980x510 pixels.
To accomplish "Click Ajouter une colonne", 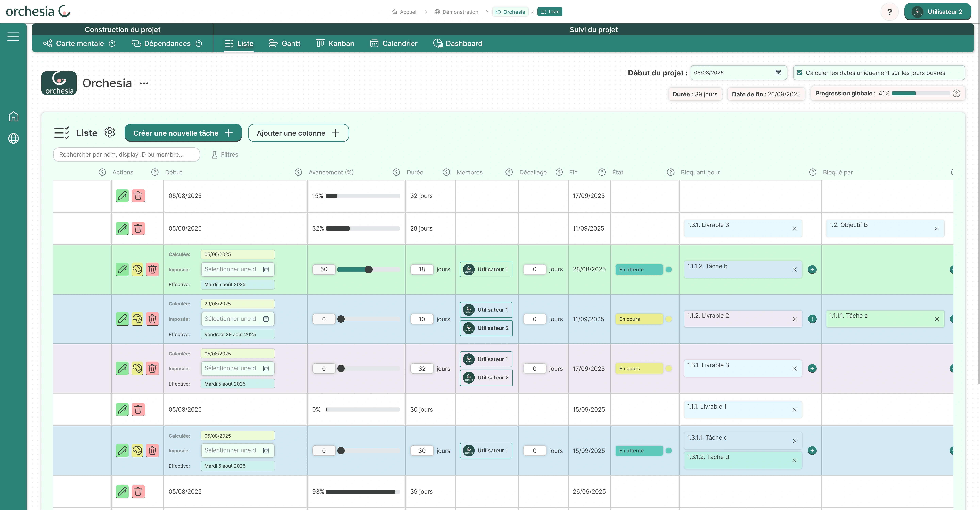I will 298,133.
